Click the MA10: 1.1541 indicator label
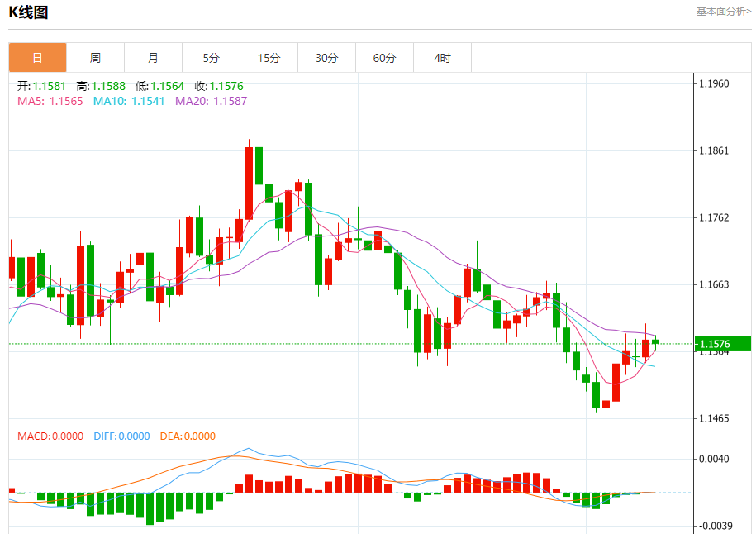Viewport: 756px width, 534px height. pos(129,101)
